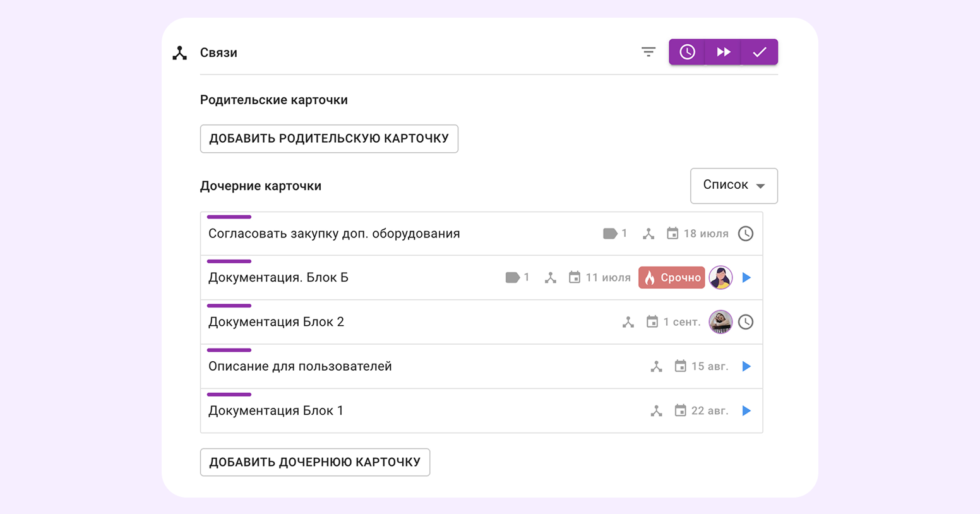Screen dimensions: 980x514
Task: Open the card Согласовать закупку доп. оборудования
Action: tap(334, 233)
